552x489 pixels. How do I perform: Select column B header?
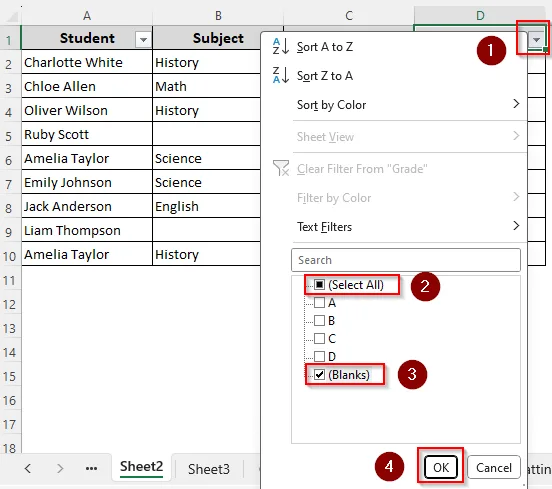(218, 16)
